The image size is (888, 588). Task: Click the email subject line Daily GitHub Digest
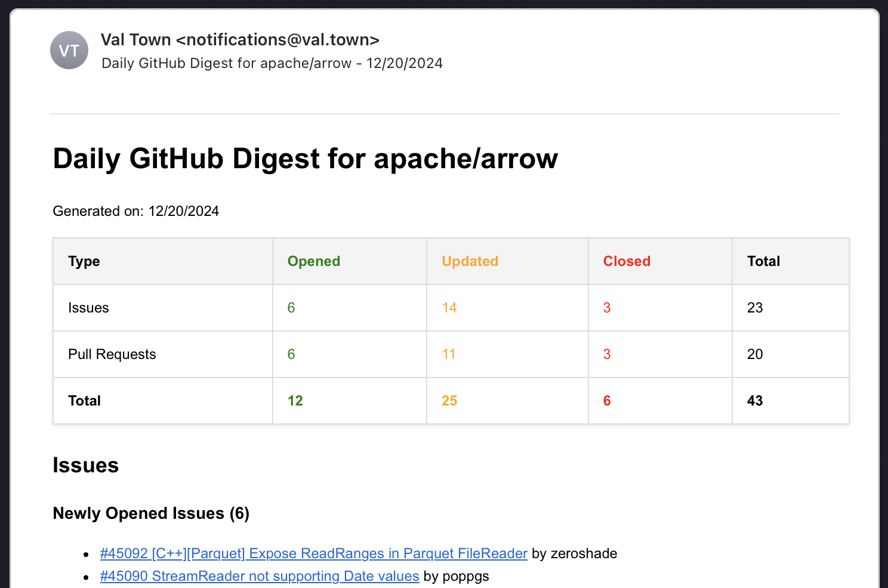pyautogui.click(x=272, y=63)
